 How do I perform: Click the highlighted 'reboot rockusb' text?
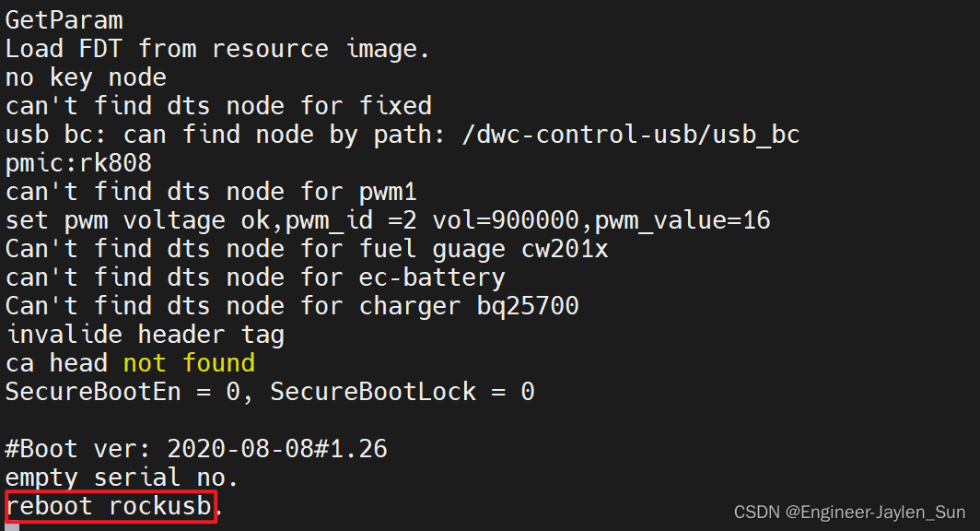click(x=109, y=506)
